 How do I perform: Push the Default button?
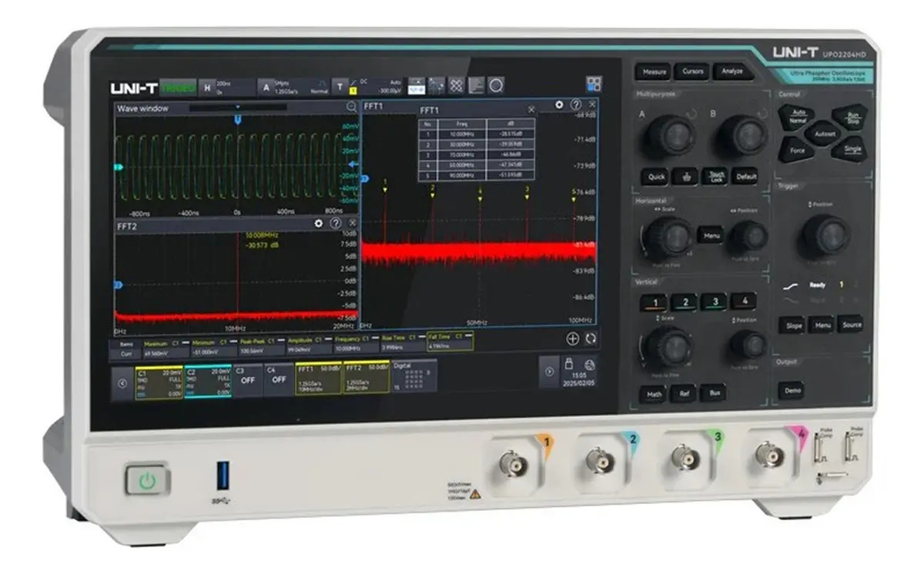tap(745, 175)
